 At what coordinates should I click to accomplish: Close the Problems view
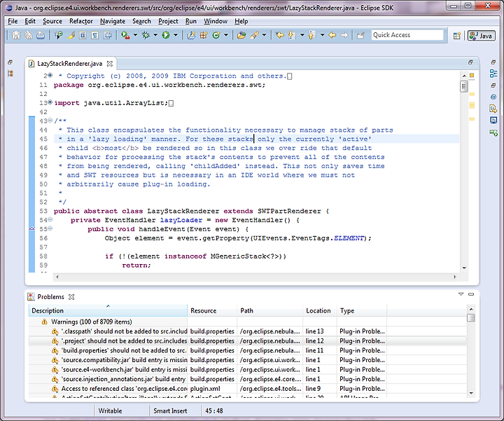pos(71,297)
